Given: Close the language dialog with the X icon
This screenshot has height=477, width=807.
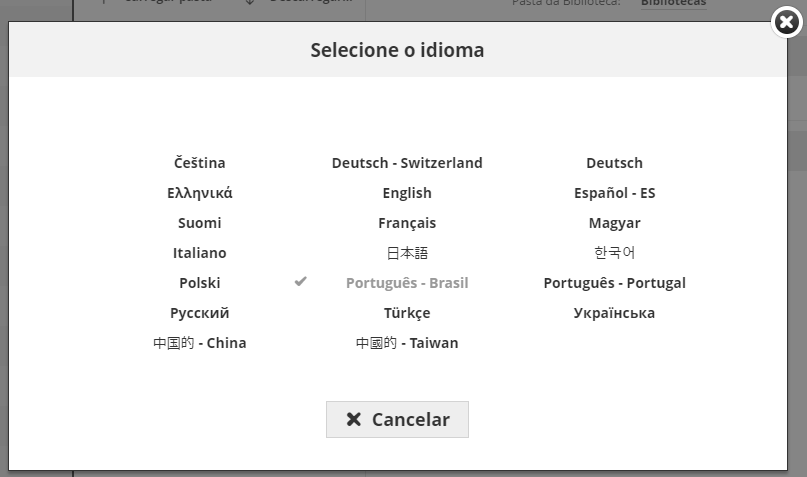Looking at the screenshot, I should point(788,21).
